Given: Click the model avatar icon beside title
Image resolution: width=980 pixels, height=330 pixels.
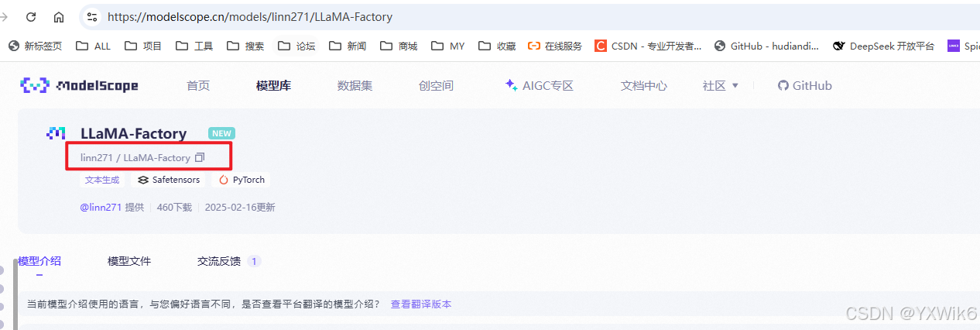Looking at the screenshot, I should coord(56,133).
